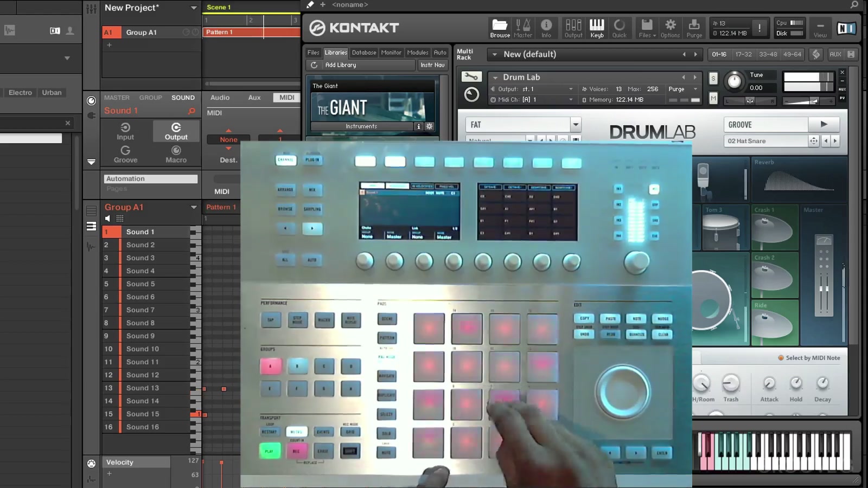Open the Kontakt Output section
Image resolution: width=868 pixels, height=488 pixels.
coord(573,28)
